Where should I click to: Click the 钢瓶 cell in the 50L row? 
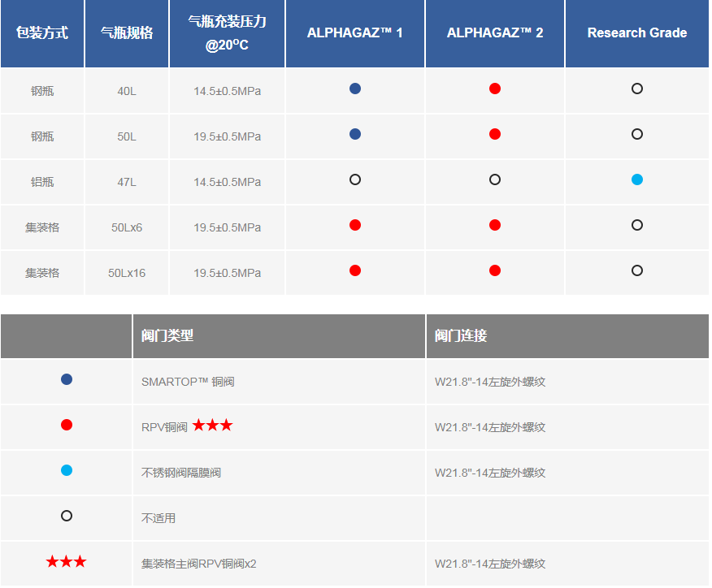[42, 136]
